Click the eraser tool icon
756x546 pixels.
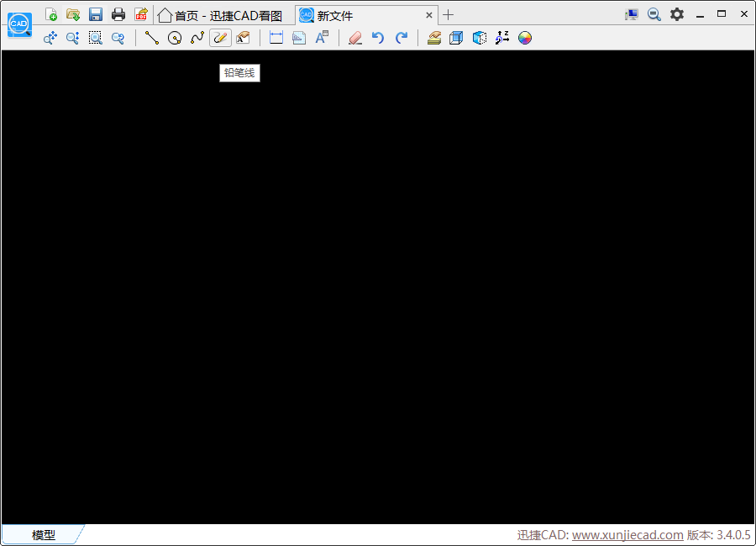pos(354,38)
